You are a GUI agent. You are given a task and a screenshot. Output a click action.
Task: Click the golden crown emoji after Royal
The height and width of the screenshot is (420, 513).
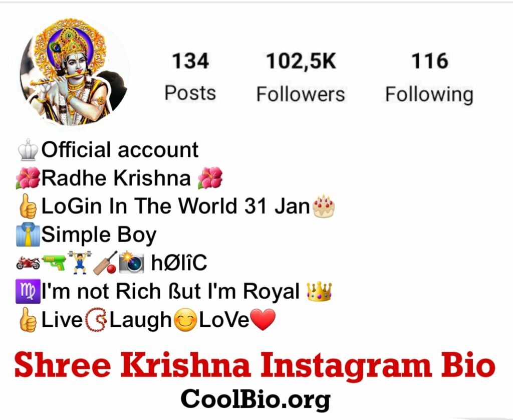(x=319, y=291)
